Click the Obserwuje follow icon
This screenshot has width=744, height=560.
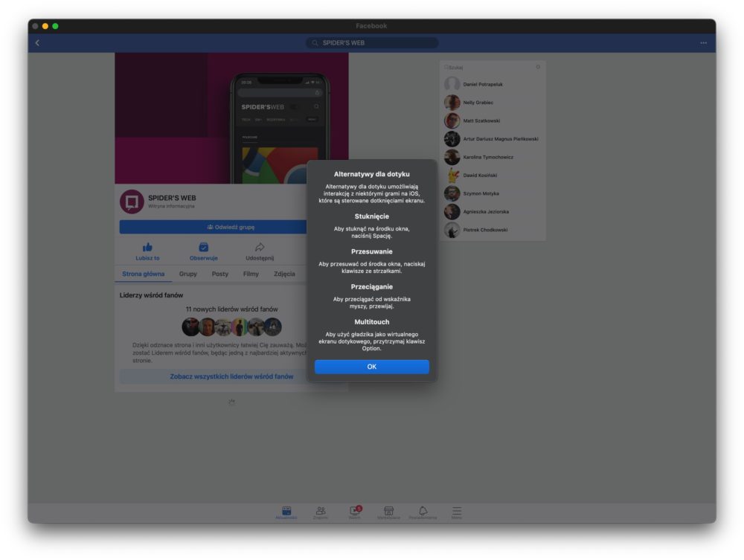pyautogui.click(x=204, y=247)
